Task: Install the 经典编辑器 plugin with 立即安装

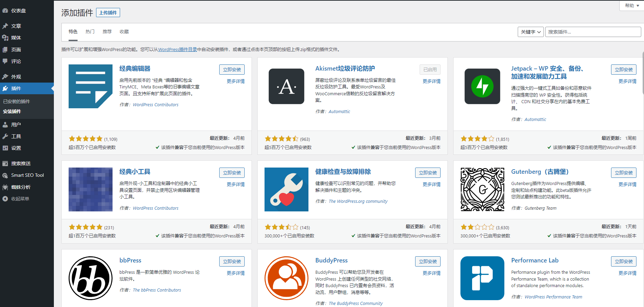Action: (x=232, y=70)
